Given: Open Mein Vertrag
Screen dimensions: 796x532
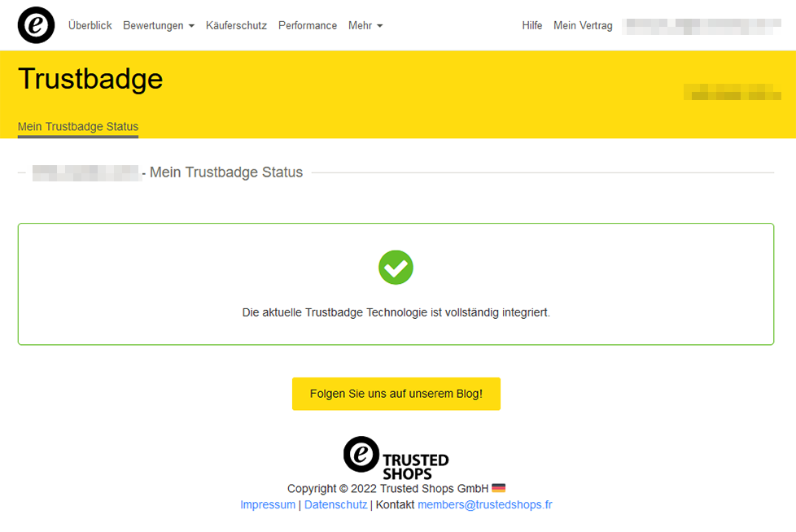Looking at the screenshot, I should pos(583,25).
